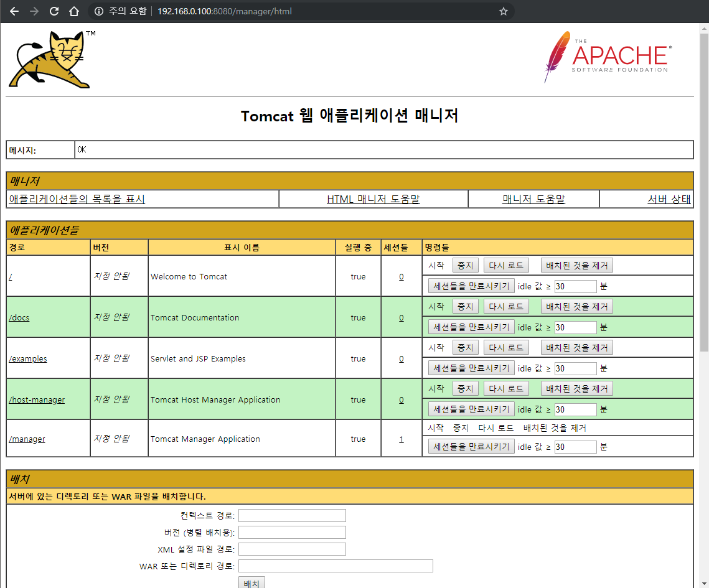The height and width of the screenshot is (588, 709).
Task: Click 배치된 것을 제거 for /examples
Action: pyautogui.click(x=577, y=348)
